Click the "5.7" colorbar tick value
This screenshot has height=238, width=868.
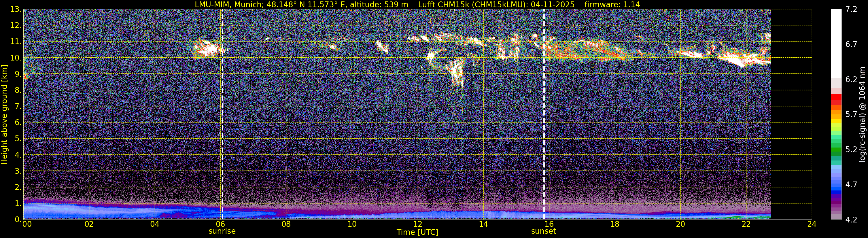point(851,114)
